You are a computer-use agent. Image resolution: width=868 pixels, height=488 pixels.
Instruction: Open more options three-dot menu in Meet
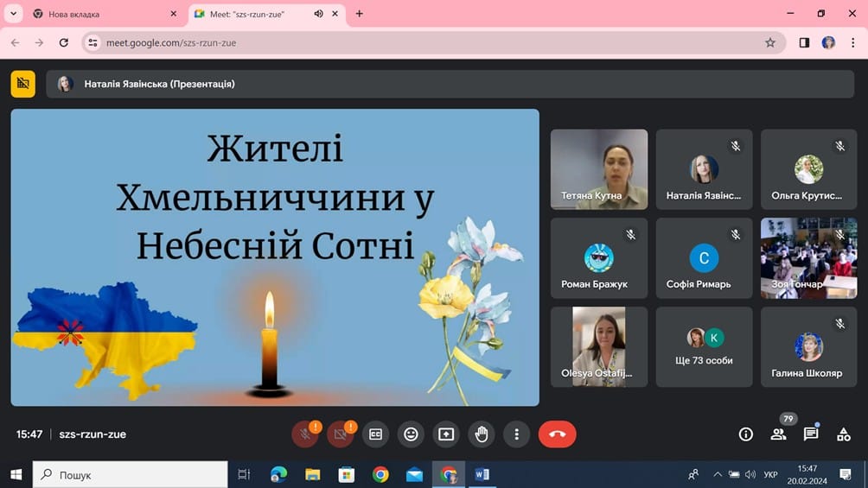516,434
